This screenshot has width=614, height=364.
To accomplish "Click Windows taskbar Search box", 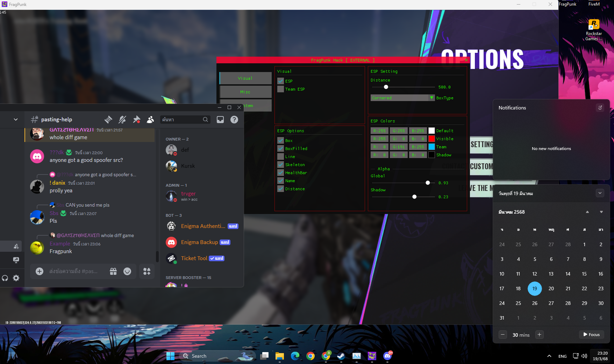I will [217, 356].
